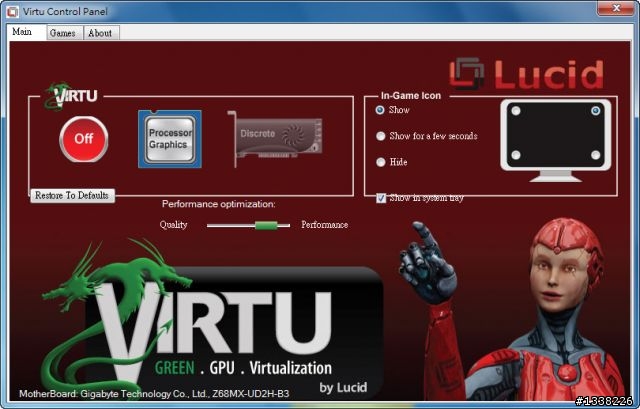
Task: Click the Performance optimization label
Action: point(219,204)
